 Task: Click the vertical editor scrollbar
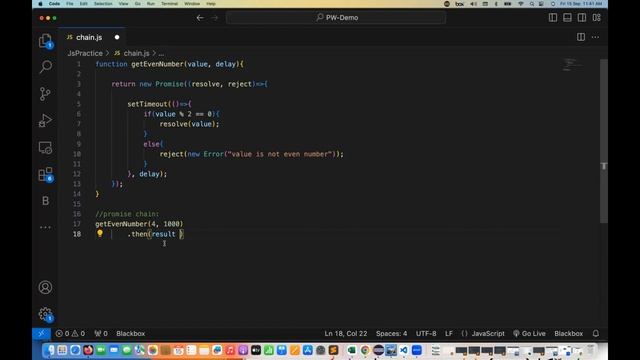pos(604,141)
